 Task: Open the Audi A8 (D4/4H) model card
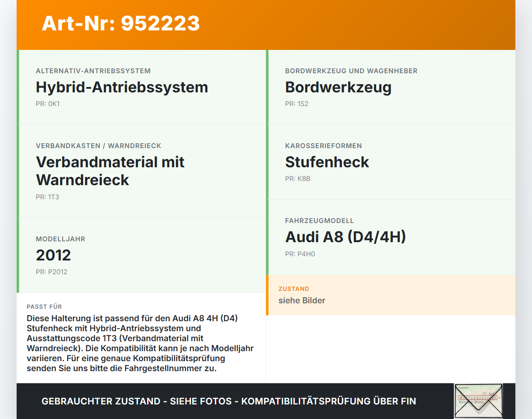(345, 237)
